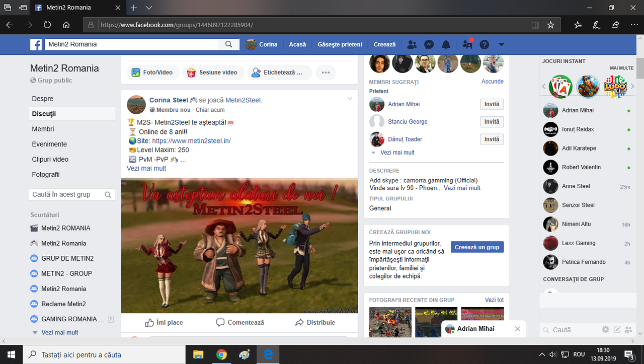644x364 pixels.
Task: Click the Creează un grup button
Action: [477, 247]
